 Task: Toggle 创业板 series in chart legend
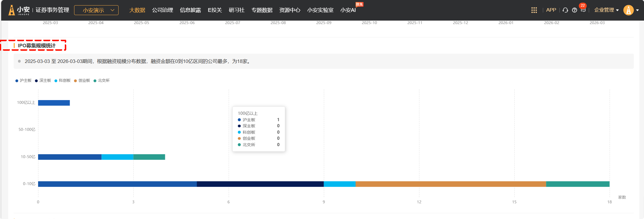point(82,81)
